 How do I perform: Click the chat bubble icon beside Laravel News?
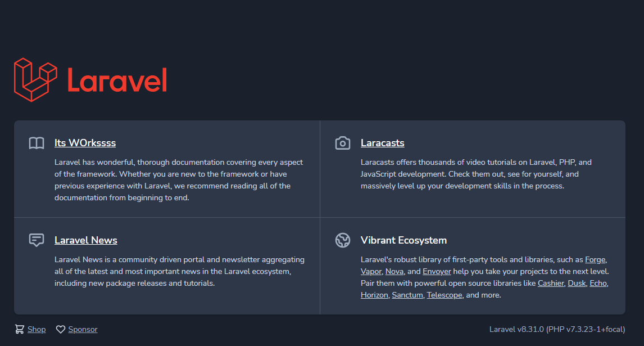click(x=37, y=240)
